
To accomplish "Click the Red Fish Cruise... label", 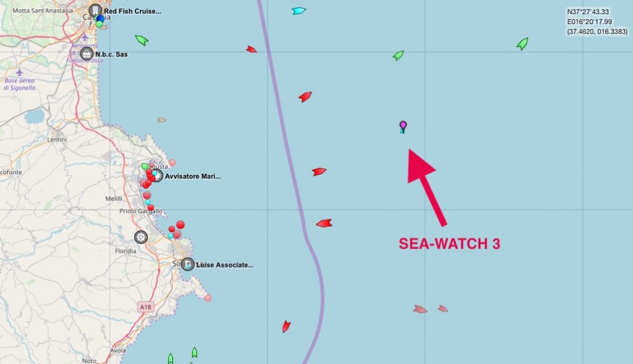I will 132,11.
